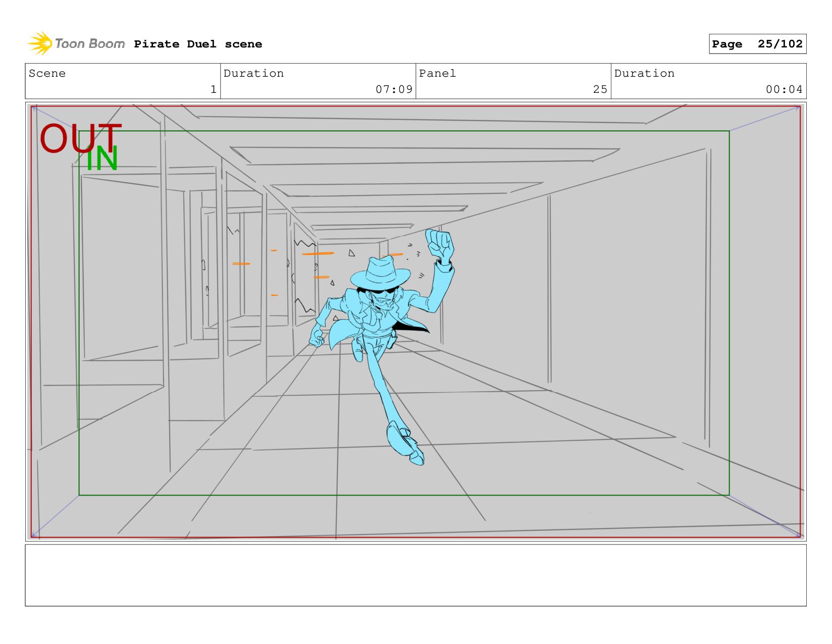The width and height of the screenshot is (832, 644).
Task: Click the empty notes box below the panel
Action: click(415, 575)
